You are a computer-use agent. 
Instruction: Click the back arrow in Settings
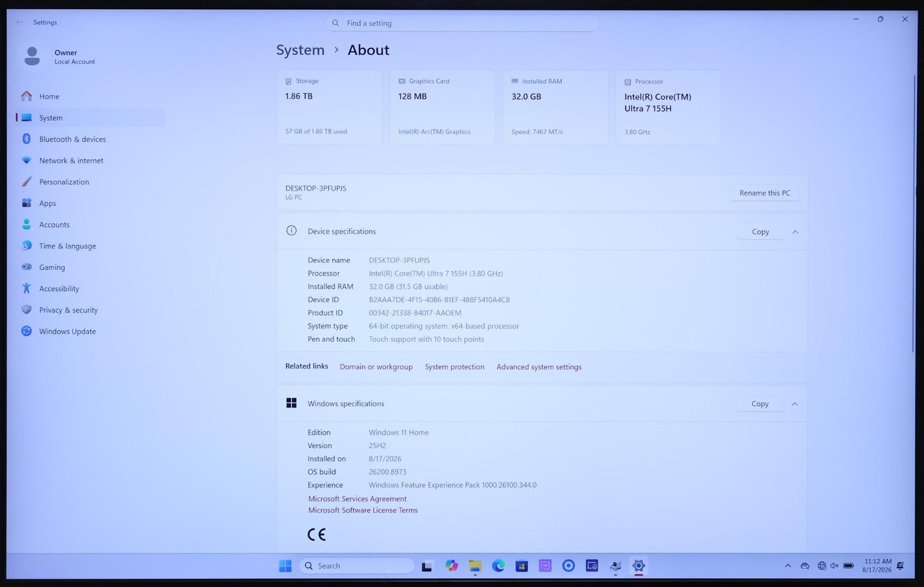(20, 23)
